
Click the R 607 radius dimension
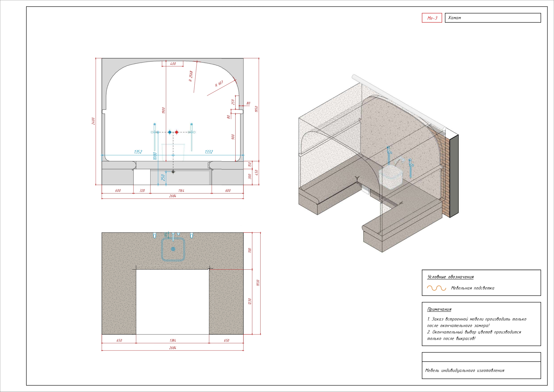click(x=219, y=84)
